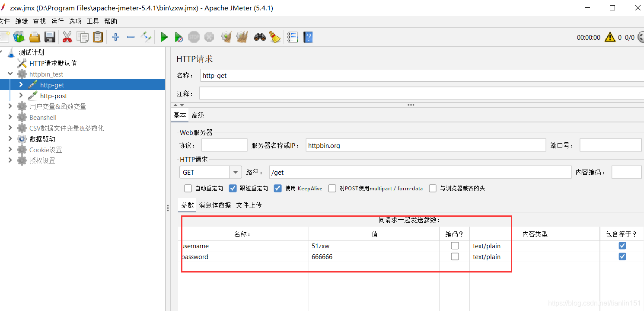Open Search with binoculars icon

coord(260,37)
